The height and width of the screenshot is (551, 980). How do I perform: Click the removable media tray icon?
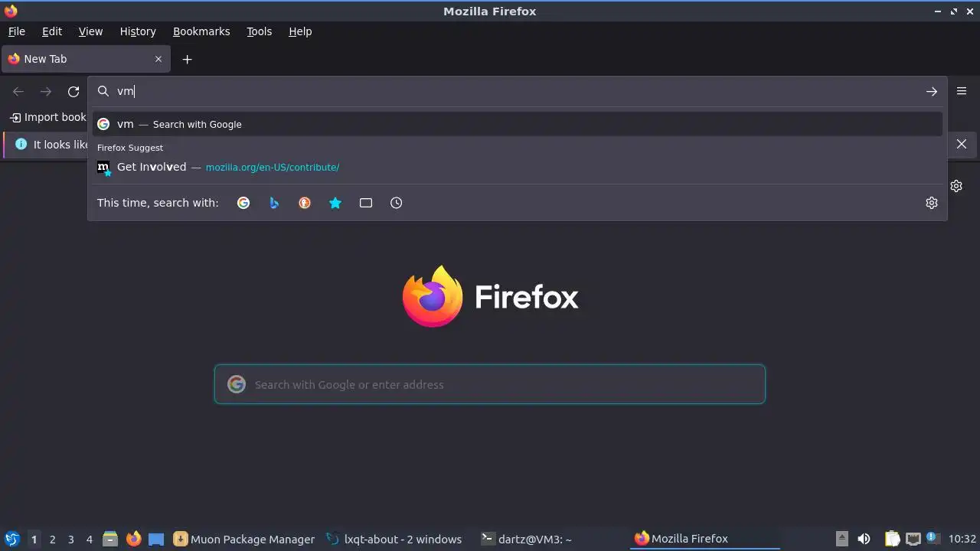pyautogui.click(x=841, y=539)
